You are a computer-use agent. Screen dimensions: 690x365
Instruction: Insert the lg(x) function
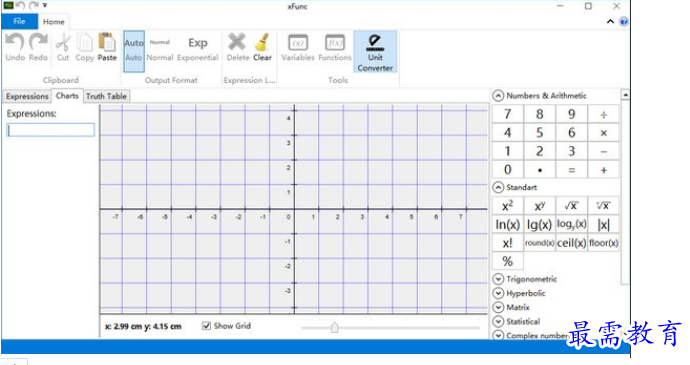pos(540,224)
